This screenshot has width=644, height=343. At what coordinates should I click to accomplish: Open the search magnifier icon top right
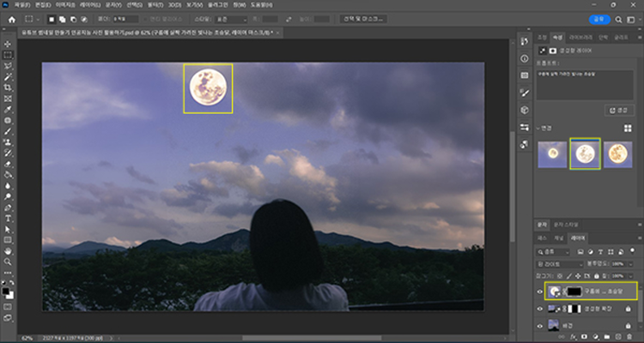coord(618,19)
